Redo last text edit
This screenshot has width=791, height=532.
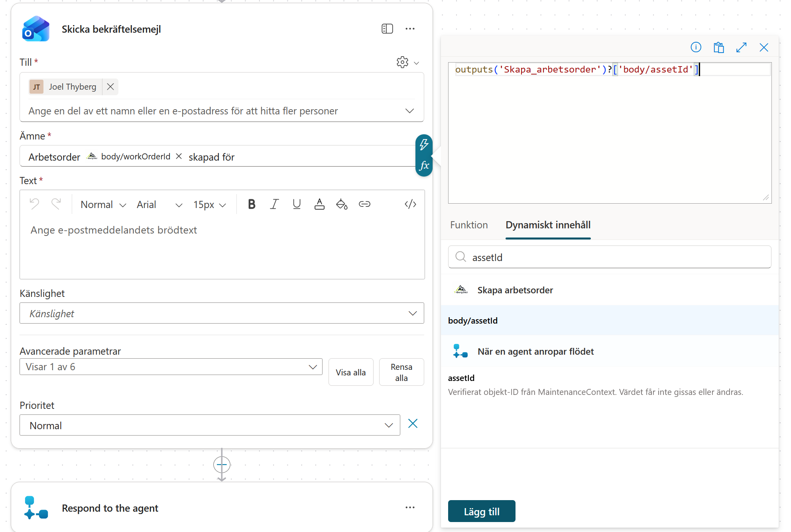(56, 204)
